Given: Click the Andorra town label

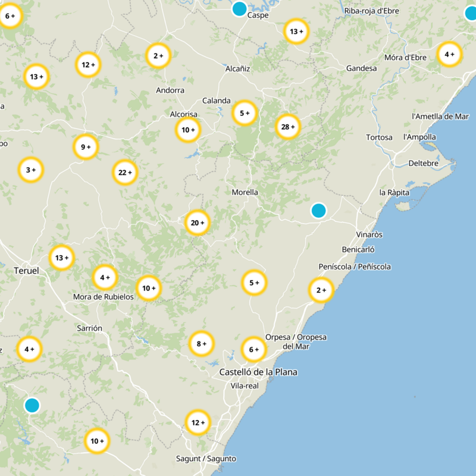Looking at the screenshot, I should (x=170, y=90).
